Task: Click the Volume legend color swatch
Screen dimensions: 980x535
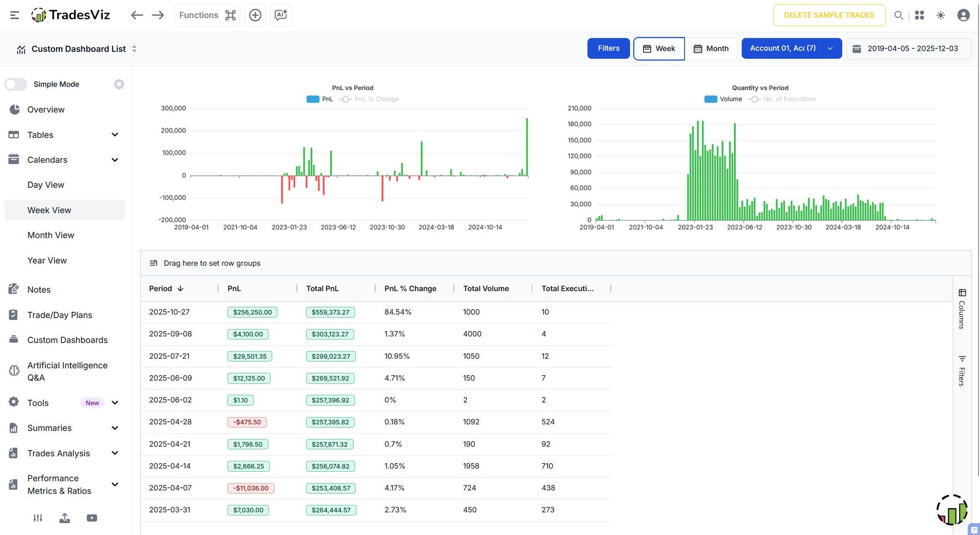Action: coord(711,99)
